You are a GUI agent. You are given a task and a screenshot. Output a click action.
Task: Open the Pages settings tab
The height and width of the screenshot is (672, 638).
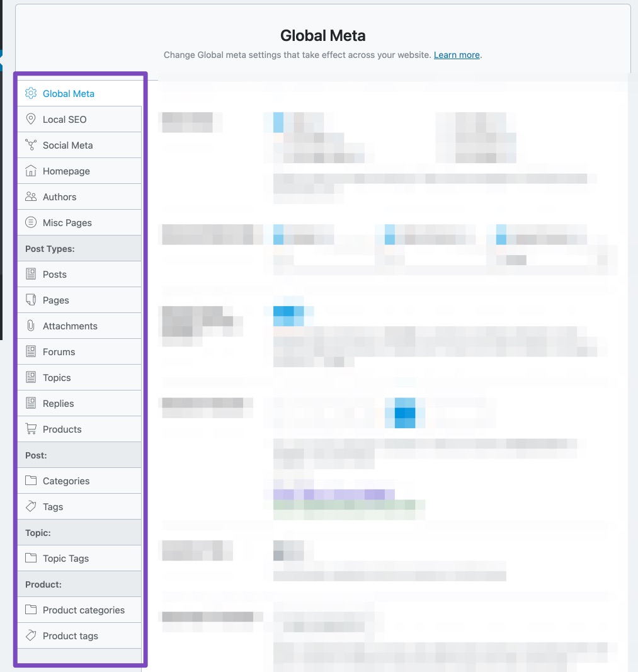coord(54,299)
